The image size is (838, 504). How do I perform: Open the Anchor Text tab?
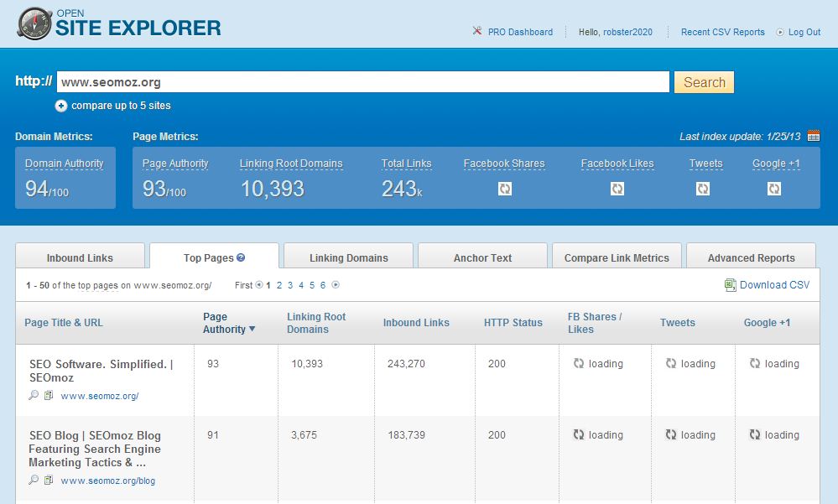tap(482, 257)
